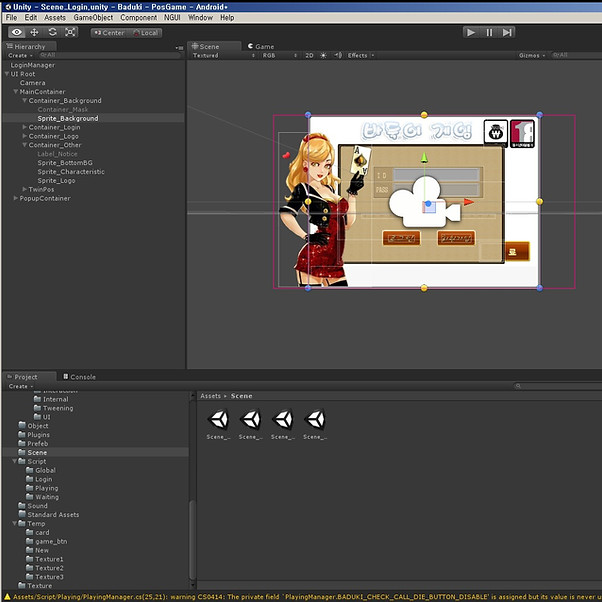Image resolution: width=602 pixels, height=602 pixels.
Task: Open the Textured draw mode dropdown
Action: tap(223, 55)
